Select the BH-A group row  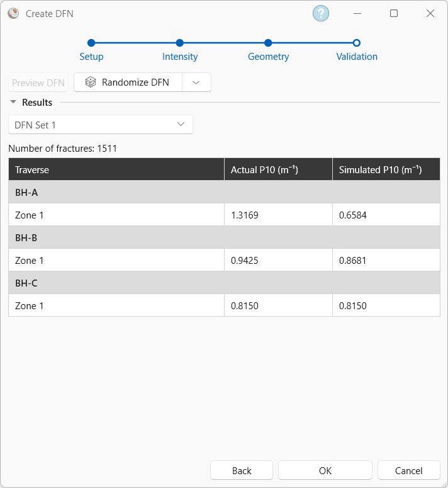pyautogui.click(x=224, y=192)
